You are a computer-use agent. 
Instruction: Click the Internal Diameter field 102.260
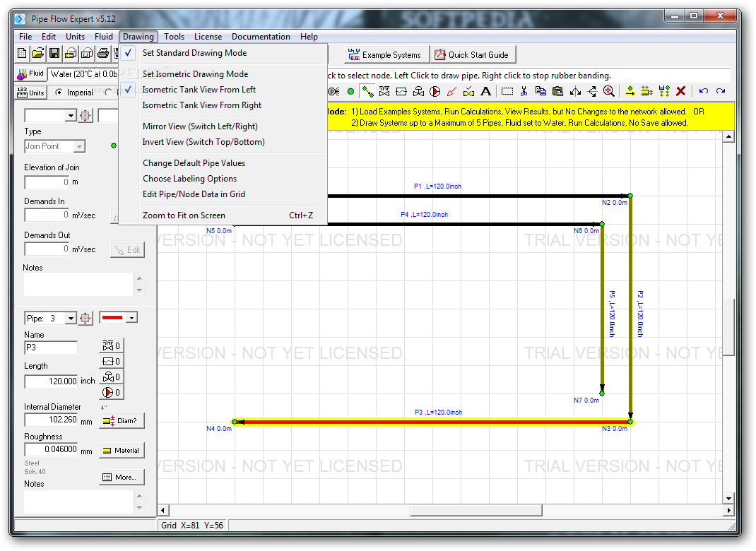(51, 420)
